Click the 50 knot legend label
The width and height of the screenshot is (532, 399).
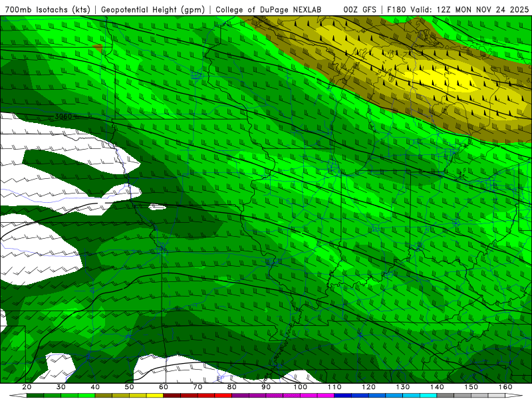coord(129,387)
